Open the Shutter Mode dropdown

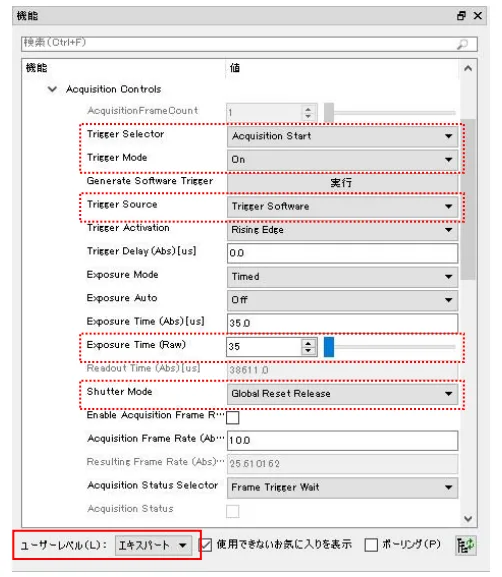pos(342,394)
